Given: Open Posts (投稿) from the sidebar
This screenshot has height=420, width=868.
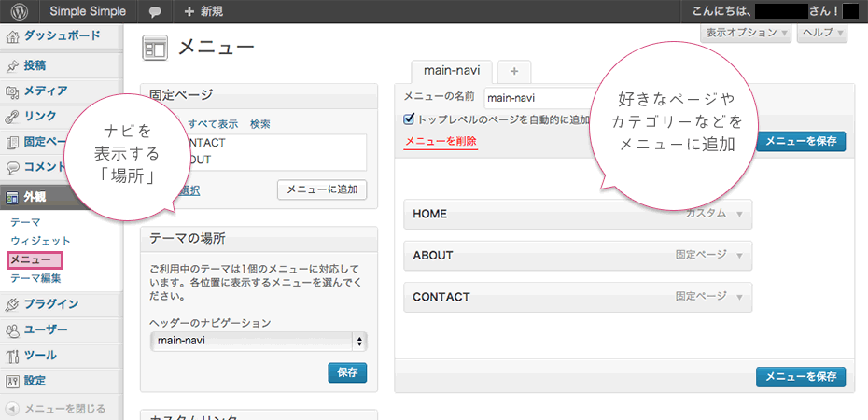Looking at the screenshot, I should [35, 65].
